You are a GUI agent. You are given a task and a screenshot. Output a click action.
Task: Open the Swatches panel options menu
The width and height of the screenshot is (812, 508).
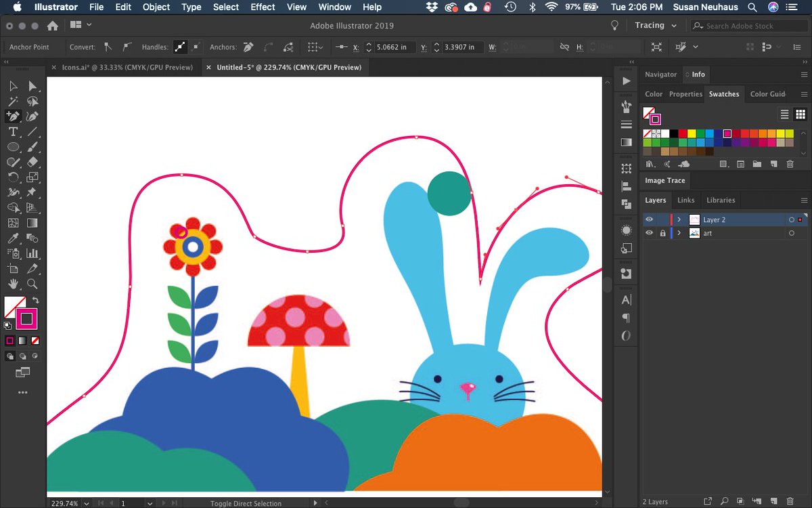pos(804,94)
